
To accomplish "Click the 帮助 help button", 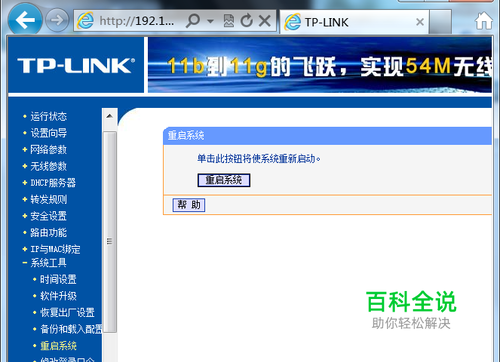I will [x=189, y=205].
